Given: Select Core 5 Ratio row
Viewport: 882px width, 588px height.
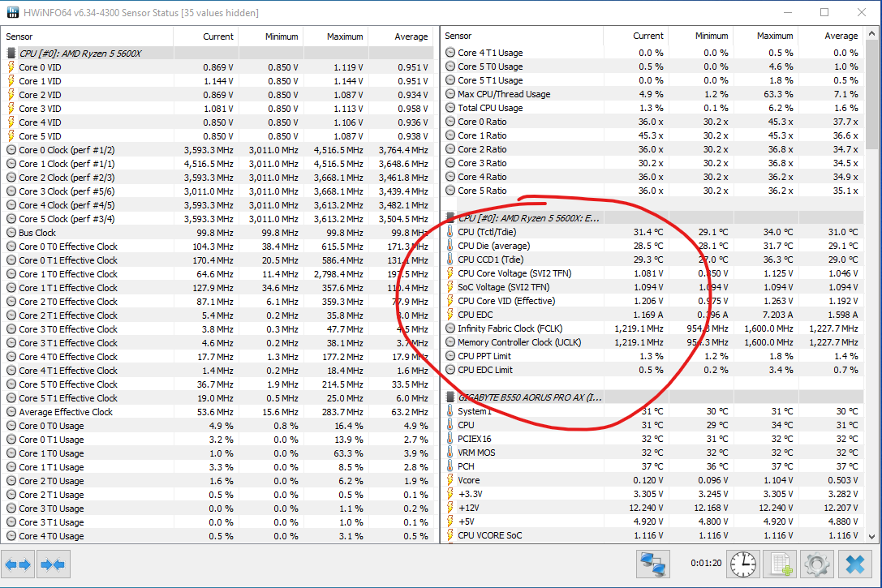Looking at the screenshot, I should coord(652,191).
